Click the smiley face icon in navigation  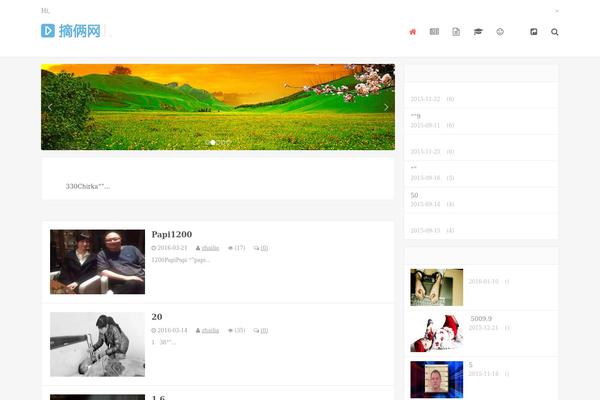click(x=500, y=32)
